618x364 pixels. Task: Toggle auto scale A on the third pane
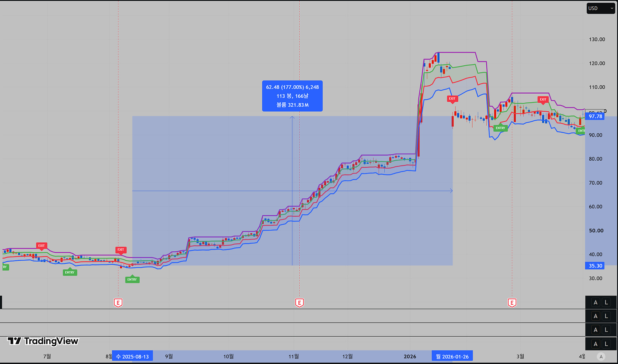[595, 330]
